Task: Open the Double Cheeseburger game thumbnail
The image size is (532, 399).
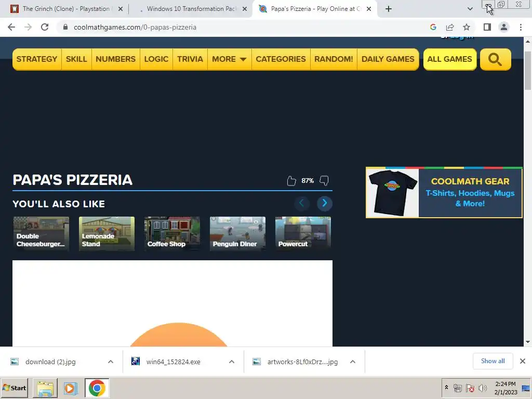Action: 41,234
